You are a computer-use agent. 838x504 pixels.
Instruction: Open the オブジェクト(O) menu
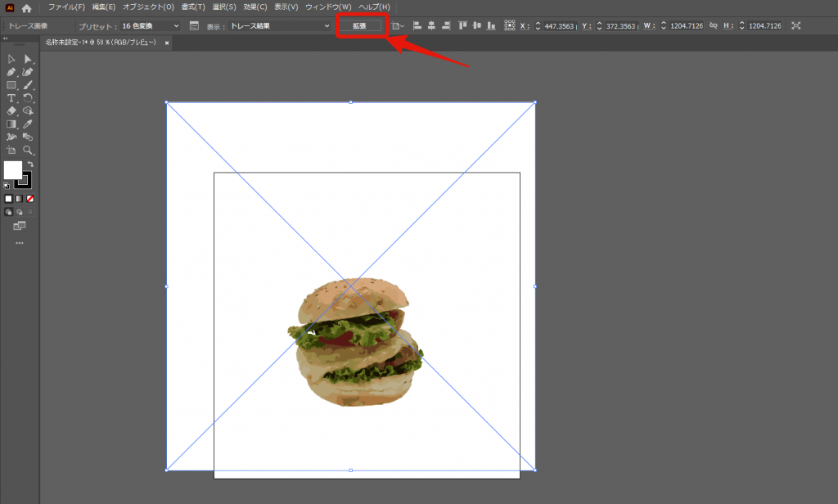click(x=148, y=7)
